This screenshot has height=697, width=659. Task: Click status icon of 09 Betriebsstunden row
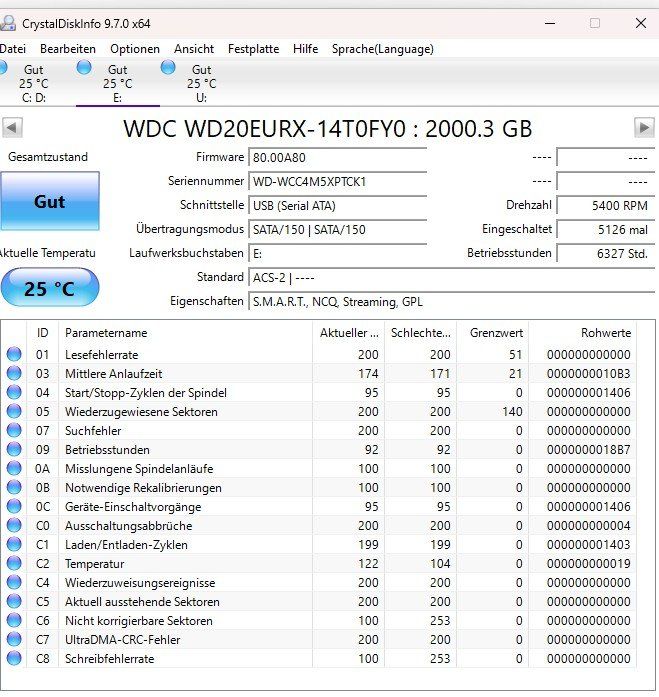[14, 449]
